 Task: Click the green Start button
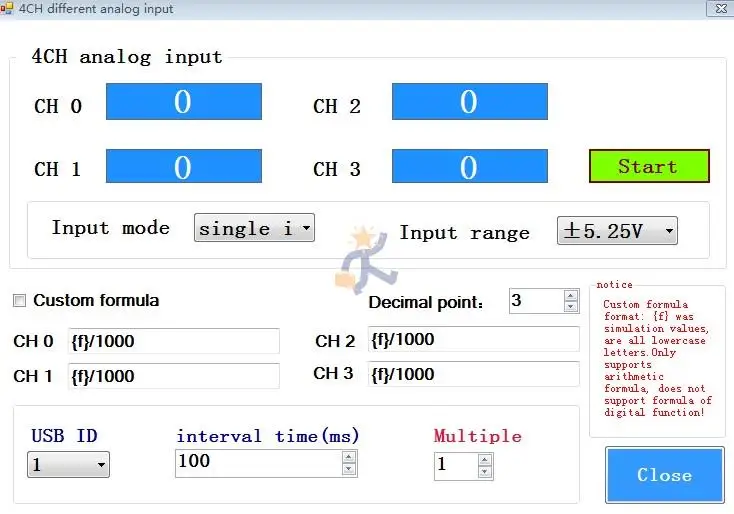click(649, 166)
